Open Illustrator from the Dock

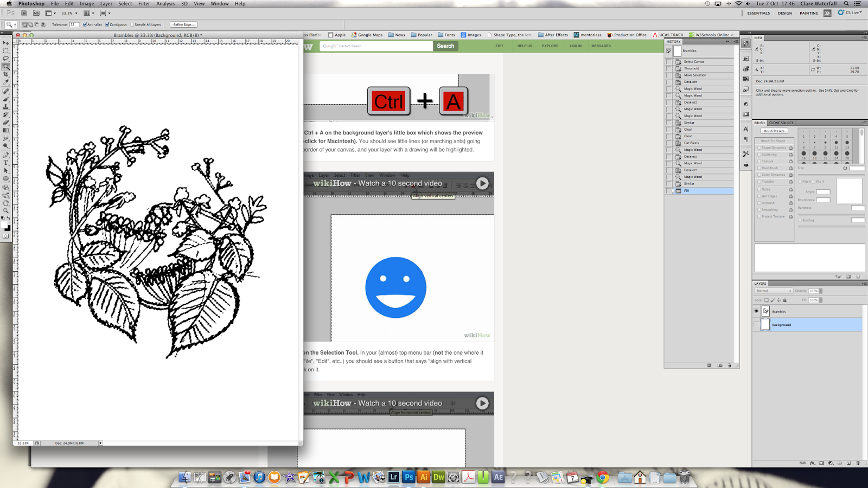424,477
